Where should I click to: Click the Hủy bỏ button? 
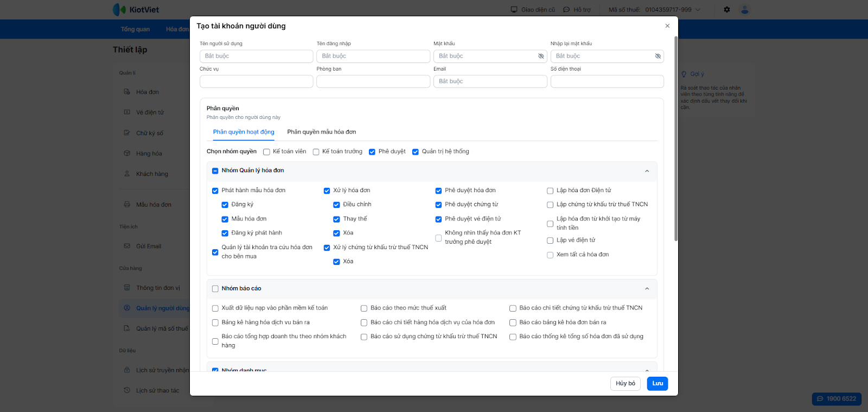click(x=626, y=383)
